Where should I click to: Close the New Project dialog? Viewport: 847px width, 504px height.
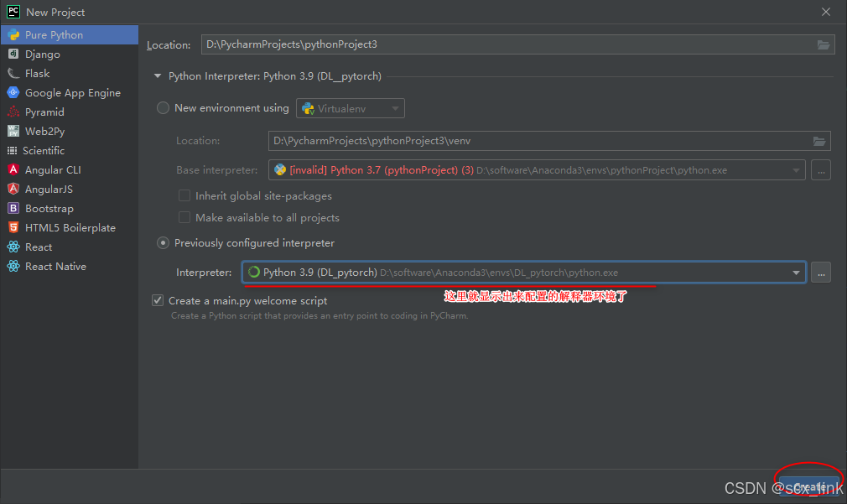click(826, 12)
